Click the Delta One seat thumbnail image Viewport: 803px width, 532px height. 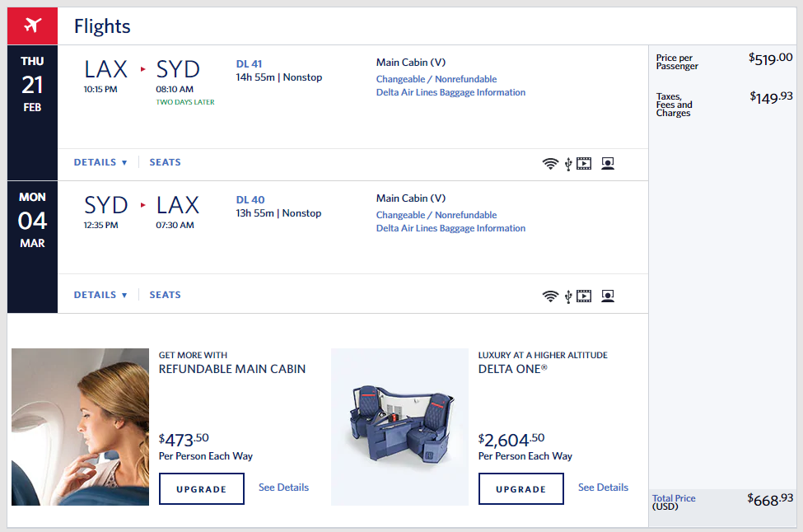pyautogui.click(x=399, y=427)
